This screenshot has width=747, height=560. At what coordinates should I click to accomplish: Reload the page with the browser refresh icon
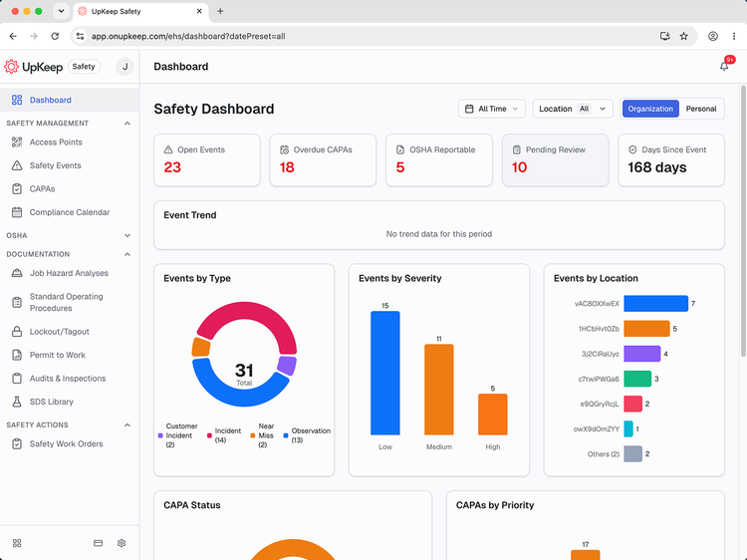click(55, 36)
